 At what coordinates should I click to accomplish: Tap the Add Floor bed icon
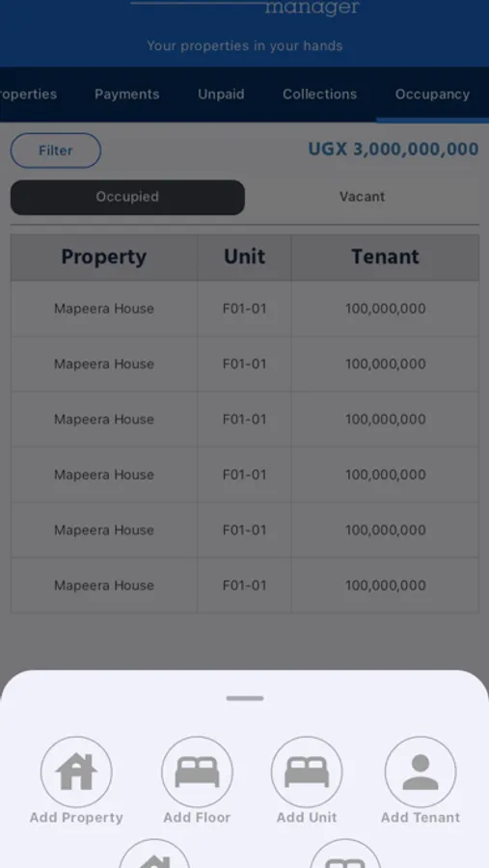point(197,772)
